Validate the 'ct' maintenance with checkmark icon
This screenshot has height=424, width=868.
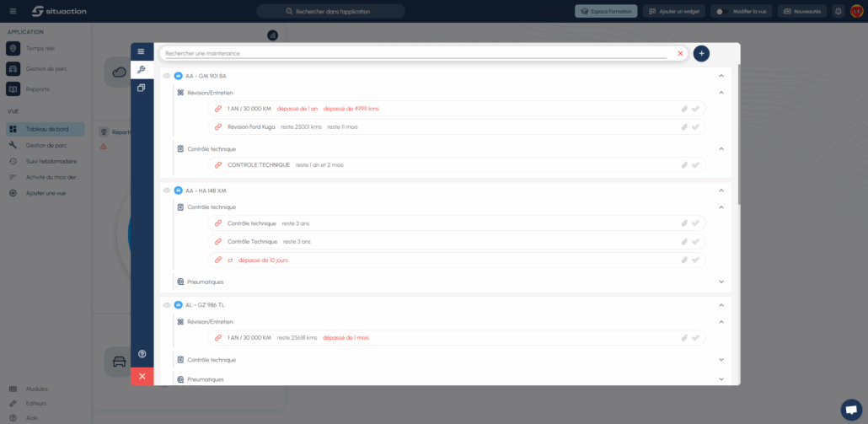point(695,260)
